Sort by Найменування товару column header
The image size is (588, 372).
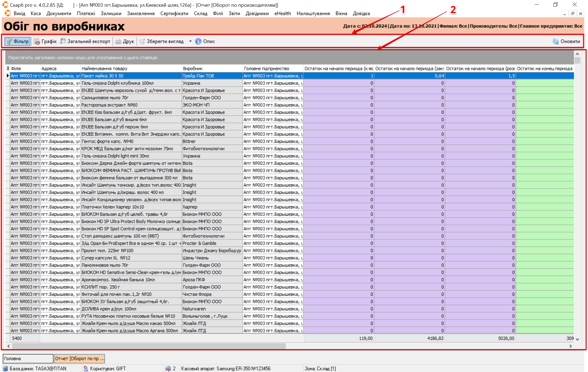pos(131,68)
